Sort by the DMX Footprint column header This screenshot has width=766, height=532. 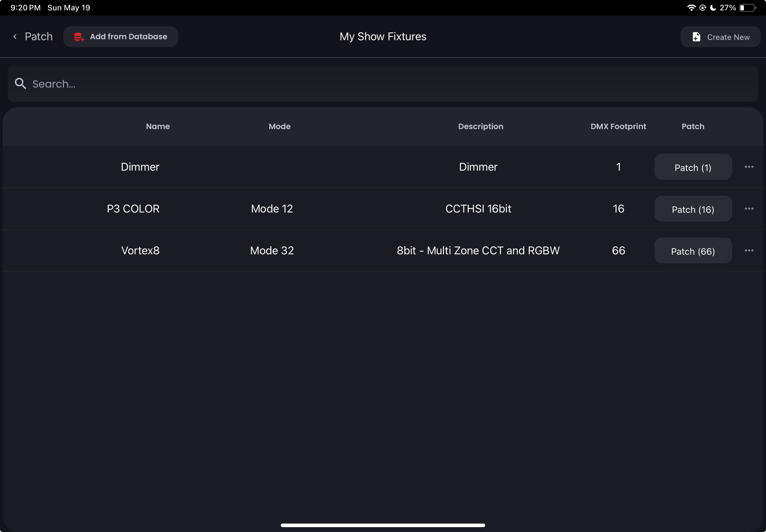point(618,126)
